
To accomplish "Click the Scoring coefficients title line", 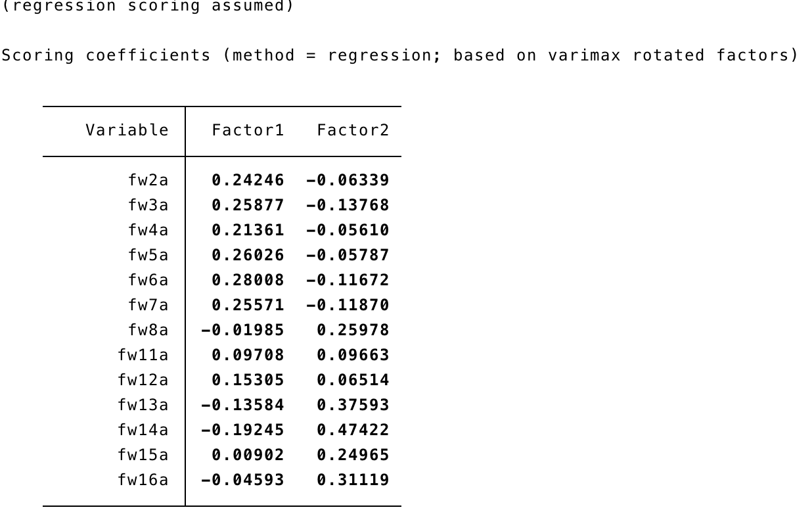I will coord(399,55).
